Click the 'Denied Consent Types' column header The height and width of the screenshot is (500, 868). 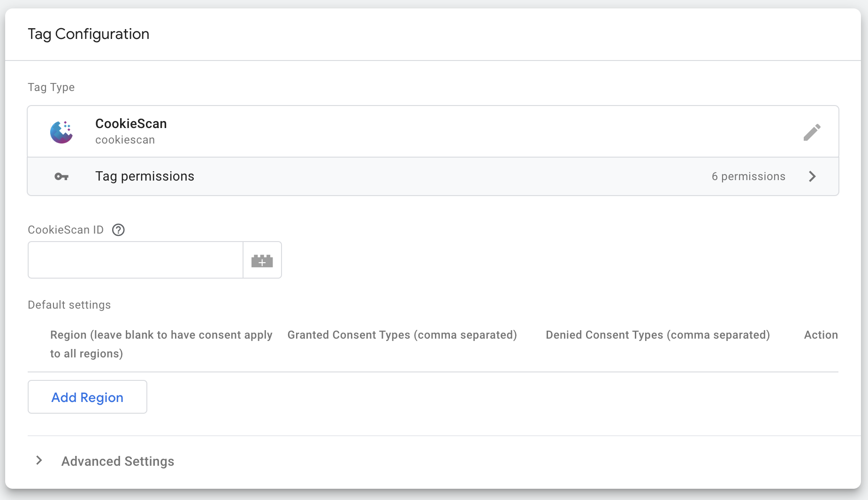pyautogui.click(x=658, y=335)
